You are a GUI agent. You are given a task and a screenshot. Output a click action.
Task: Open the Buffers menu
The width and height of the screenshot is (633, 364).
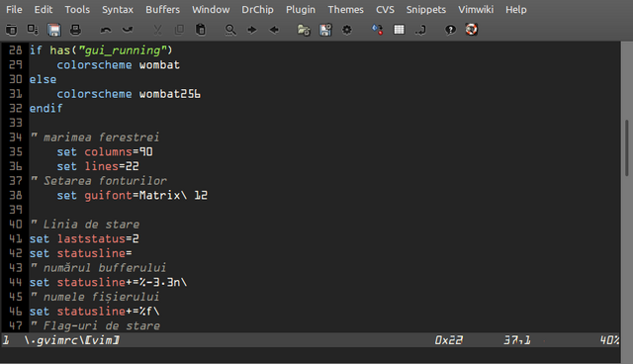[162, 9]
